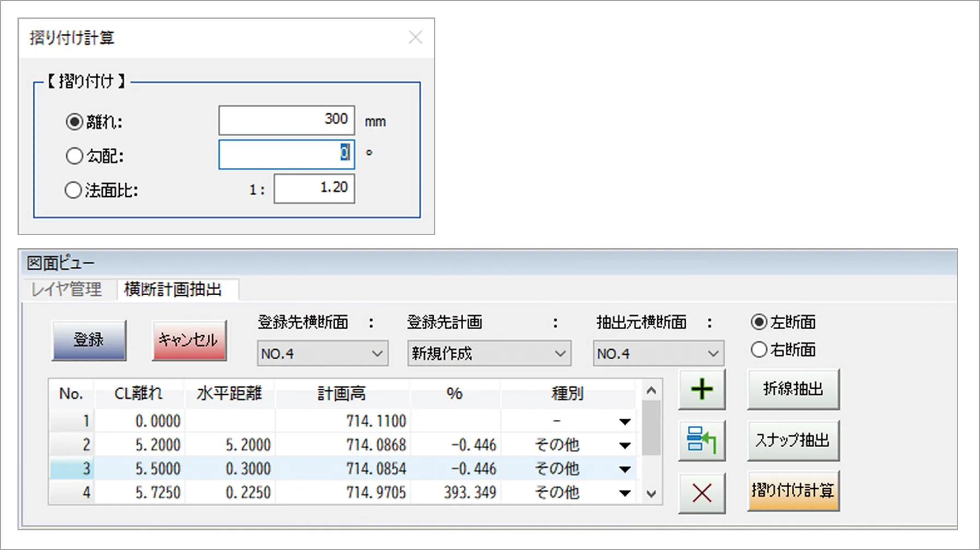Expand the 登録先計画 新規作成 dropdown
Screen dimensions: 980x550
click(x=489, y=354)
